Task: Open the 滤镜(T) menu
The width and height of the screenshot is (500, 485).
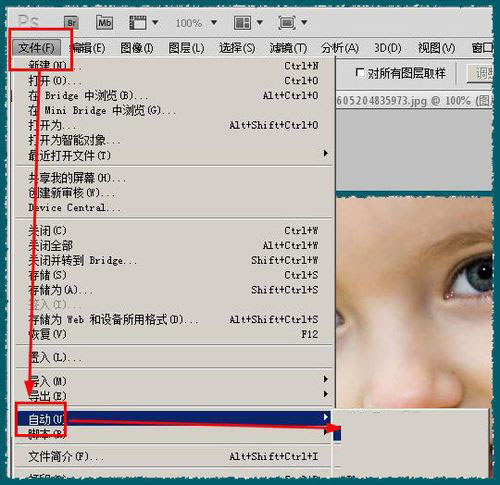Action: click(288, 48)
